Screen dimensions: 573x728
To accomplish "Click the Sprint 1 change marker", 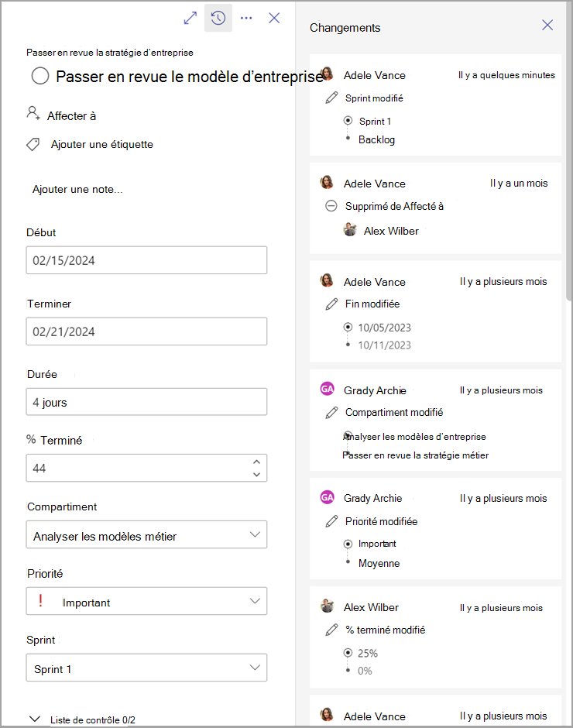I will pyautogui.click(x=348, y=121).
